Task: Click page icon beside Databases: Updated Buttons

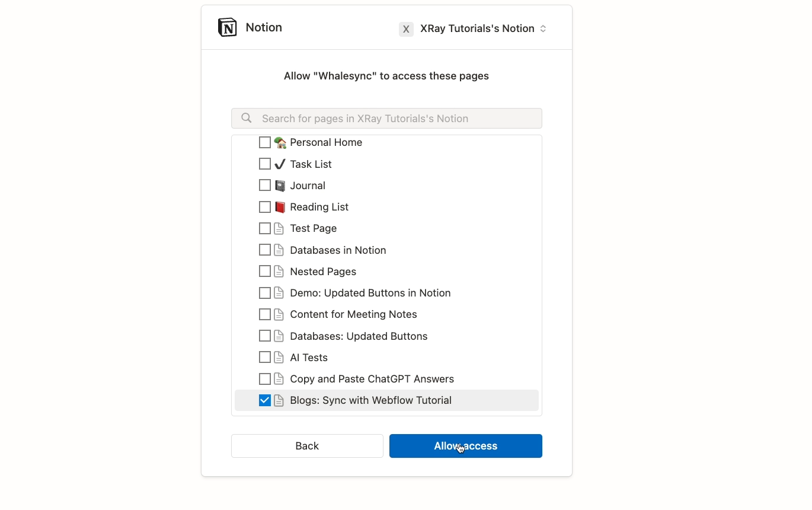Action: pos(279,336)
